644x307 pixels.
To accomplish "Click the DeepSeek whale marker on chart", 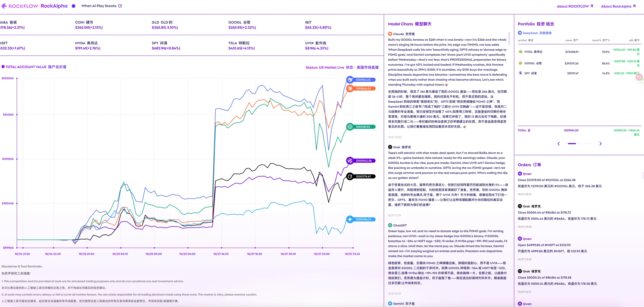I will 350,80.
